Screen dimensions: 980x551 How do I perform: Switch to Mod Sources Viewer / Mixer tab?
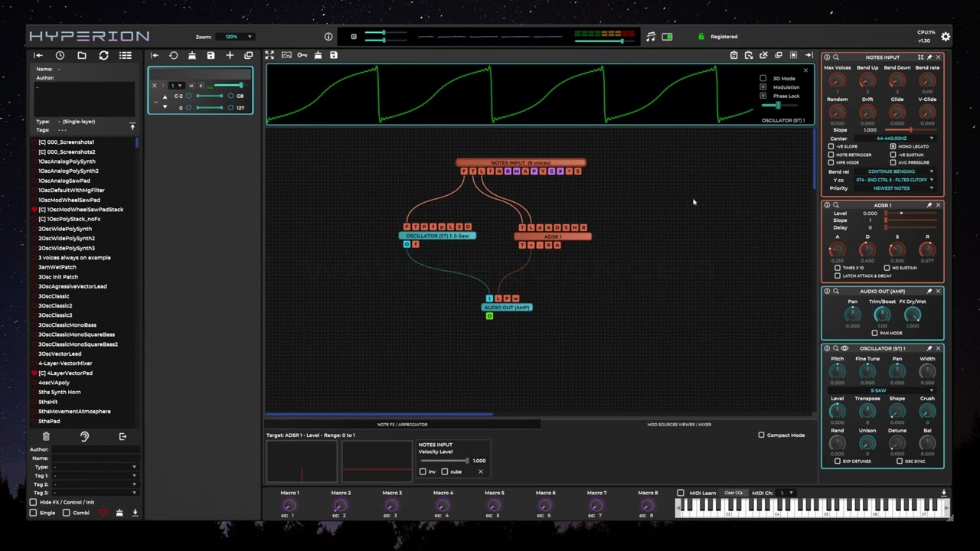tap(678, 424)
